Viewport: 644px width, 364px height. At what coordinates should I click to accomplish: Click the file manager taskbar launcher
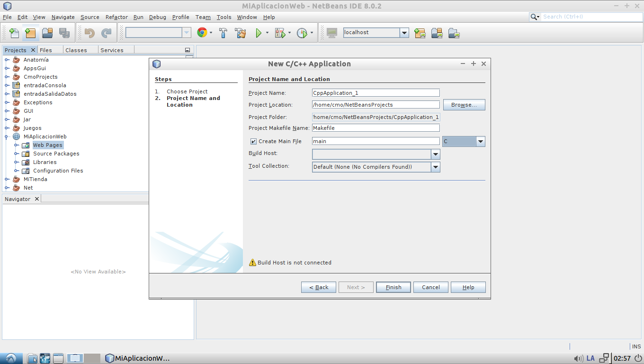coord(32,358)
